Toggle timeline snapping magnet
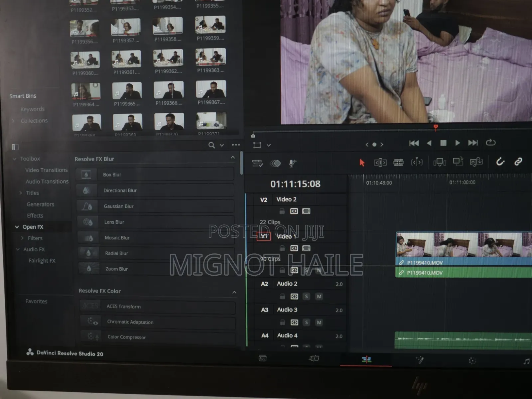Image resolution: width=532 pixels, height=399 pixels. click(x=500, y=162)
